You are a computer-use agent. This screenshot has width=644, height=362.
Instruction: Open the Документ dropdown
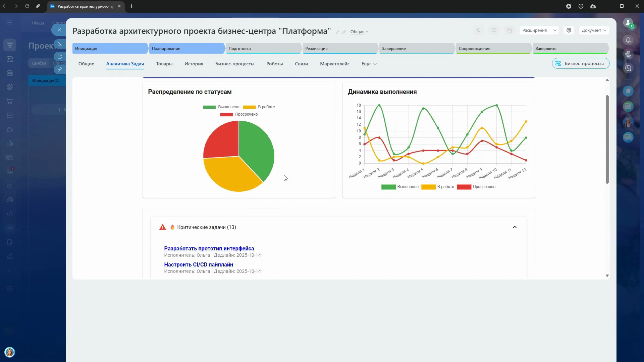tap(594, 30)
